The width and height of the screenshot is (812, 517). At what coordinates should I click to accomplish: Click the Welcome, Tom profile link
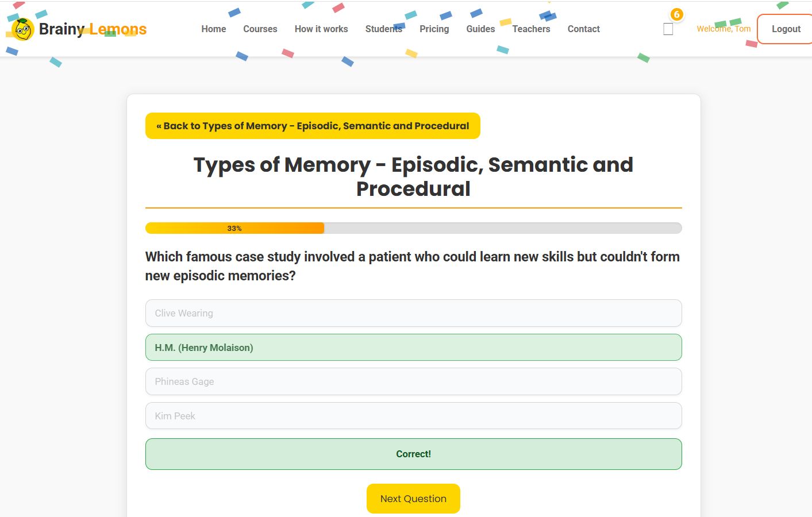pos(723,29)
